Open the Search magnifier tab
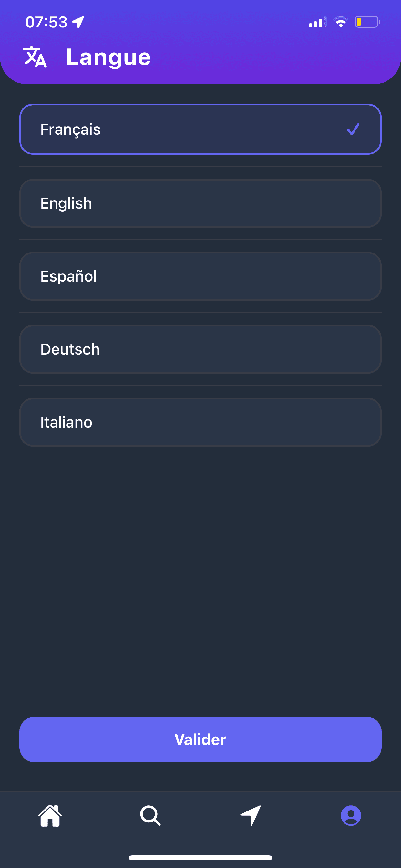401x868 pixels. (x=150, y=815)
